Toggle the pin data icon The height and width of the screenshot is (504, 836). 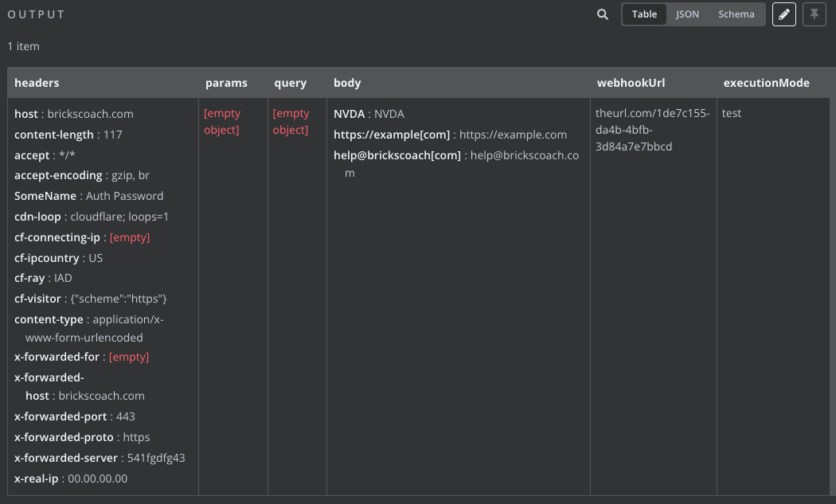[814, 14]
